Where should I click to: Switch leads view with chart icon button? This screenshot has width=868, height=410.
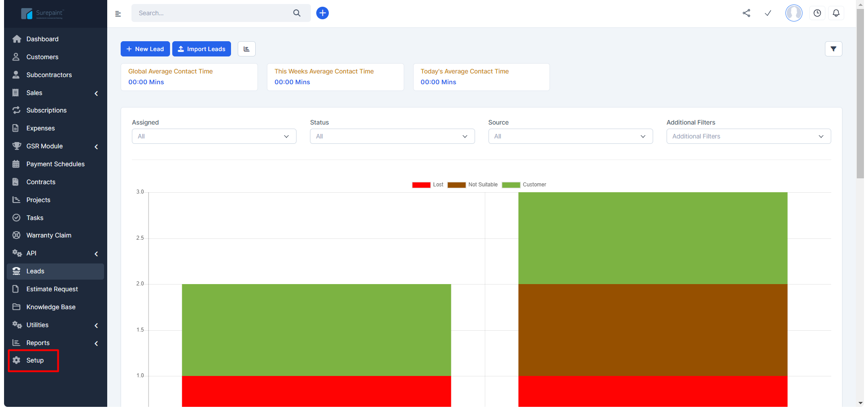[246, 49]
